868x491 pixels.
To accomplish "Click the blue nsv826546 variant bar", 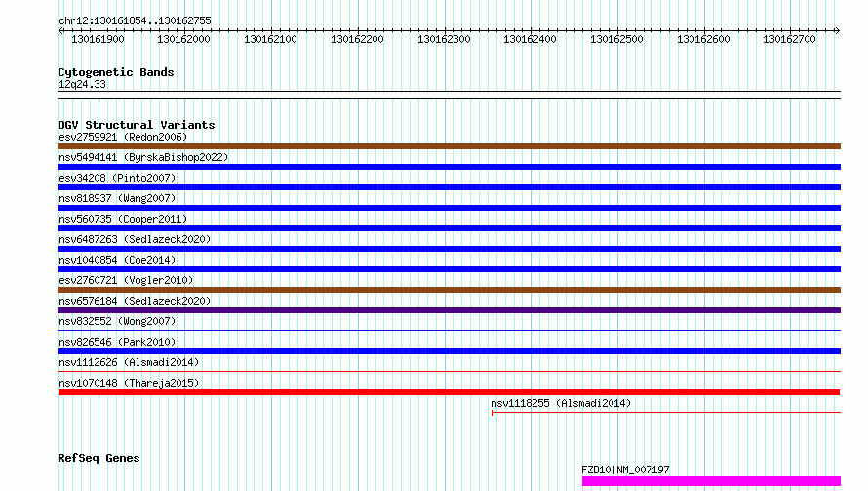I will click(x=449, y=351).
